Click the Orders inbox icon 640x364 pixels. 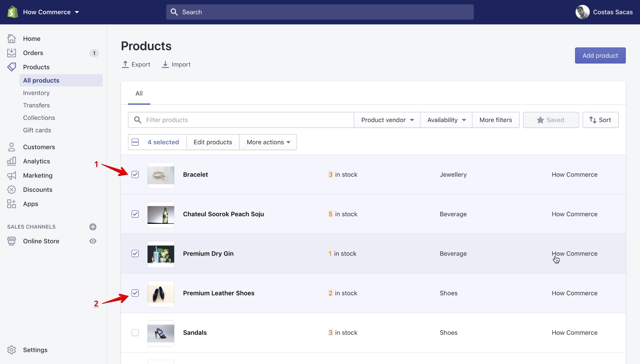tap(12, 53)
